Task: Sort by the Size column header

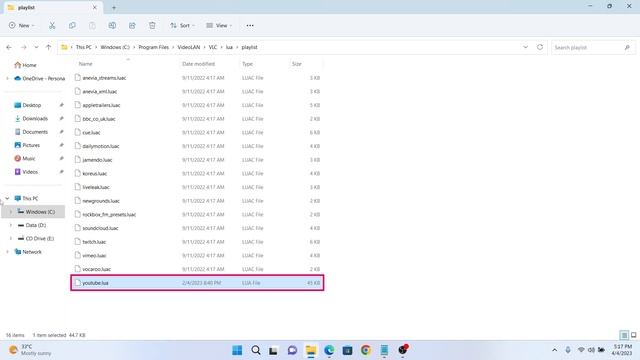Action: 297,64
